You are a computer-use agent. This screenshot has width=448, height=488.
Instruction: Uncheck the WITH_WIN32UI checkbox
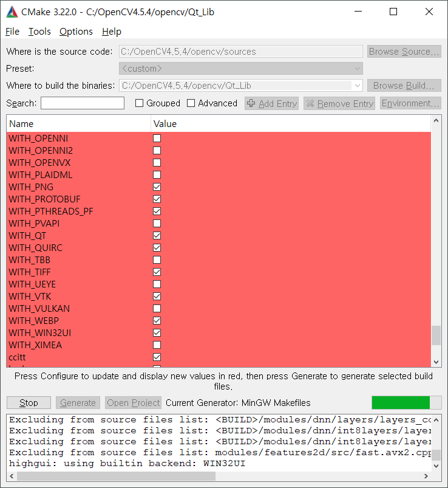157,332
